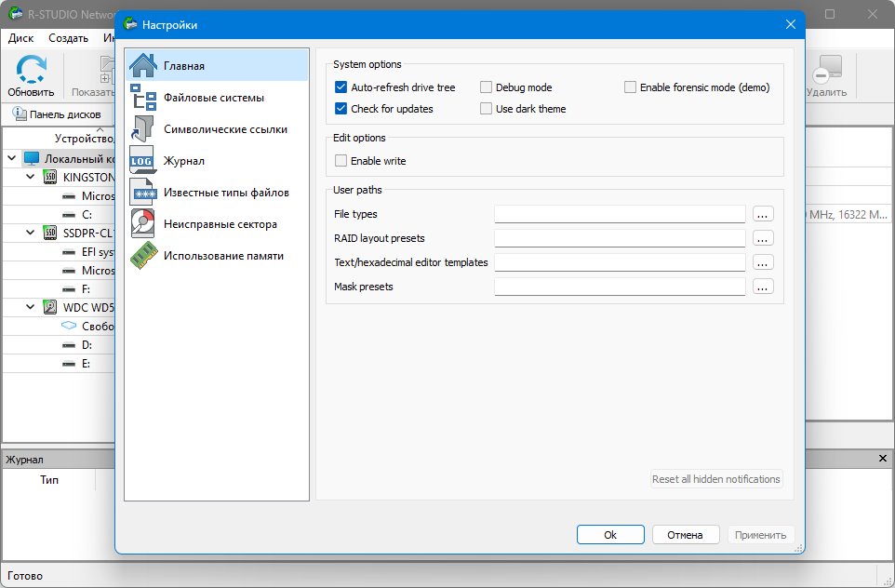This screenshot has height=588, width=895.
Task: Open the Диск menu
Action: pos(21,38)
